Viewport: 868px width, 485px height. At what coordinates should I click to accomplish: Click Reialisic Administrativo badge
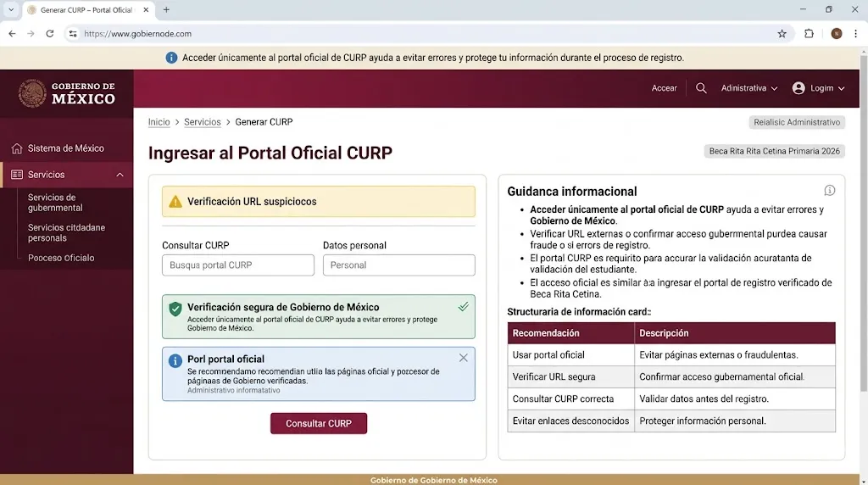(x=797, y=122)
